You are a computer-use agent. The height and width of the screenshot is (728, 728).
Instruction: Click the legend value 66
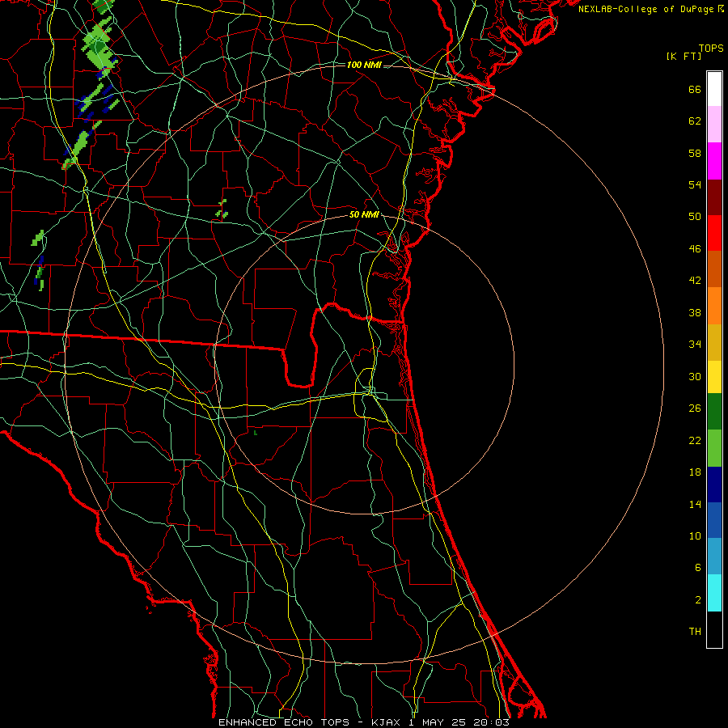pyautogui.click(x=695, y=90)
